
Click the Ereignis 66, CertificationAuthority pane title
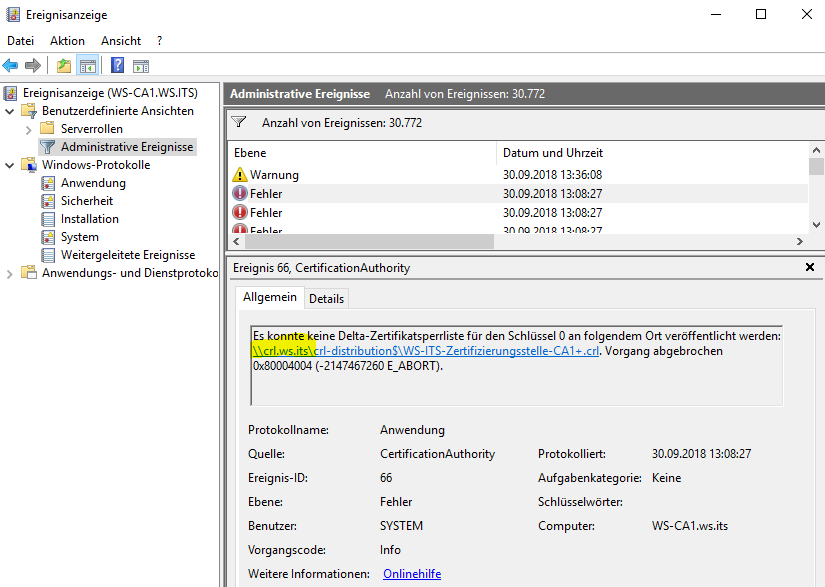click(321, 268)
